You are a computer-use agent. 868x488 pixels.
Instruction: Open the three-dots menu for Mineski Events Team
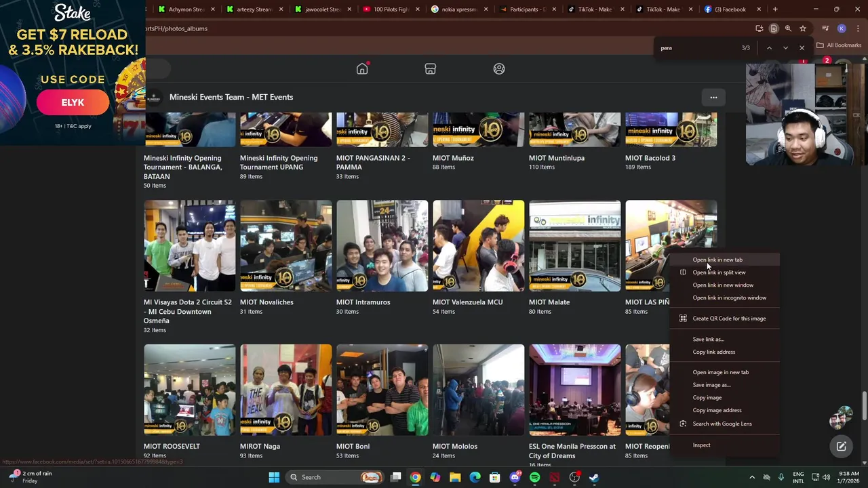pyautogui.click(x=713, y=98)
